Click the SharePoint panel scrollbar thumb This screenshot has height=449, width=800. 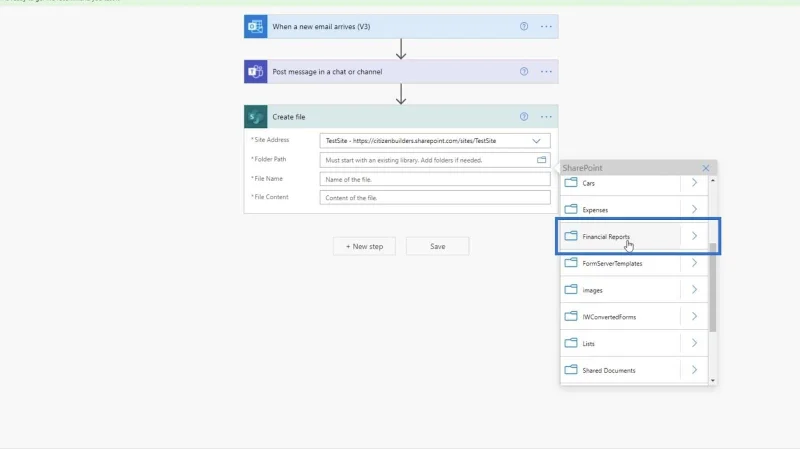click(713, 287)
